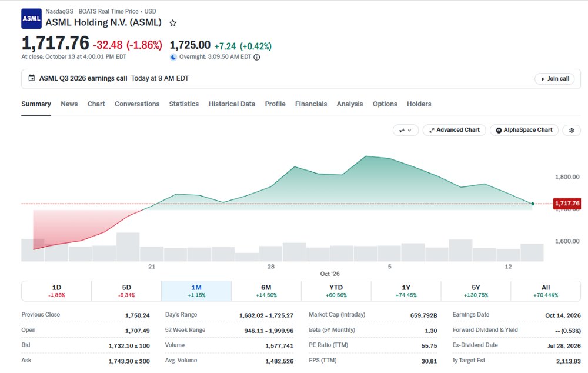This screenshot has width=588, height=373.
Task: Open the Advanced Chart
Action: coord(454,130)
